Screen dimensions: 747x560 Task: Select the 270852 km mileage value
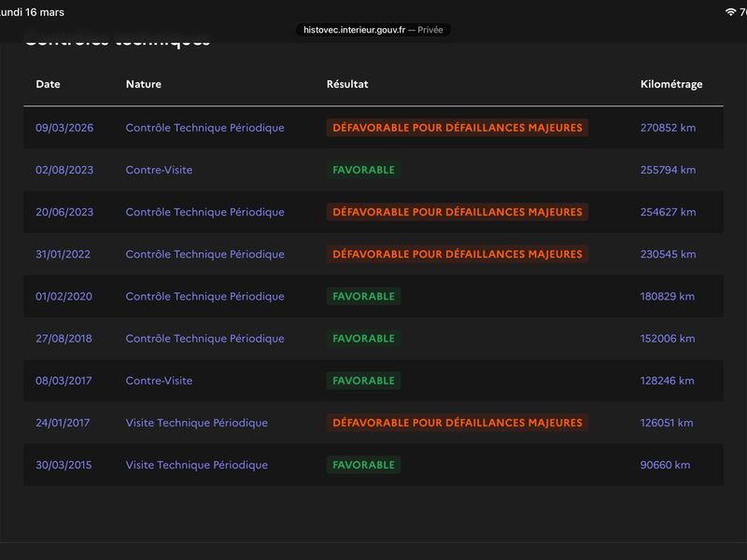[x=668, y=128]
